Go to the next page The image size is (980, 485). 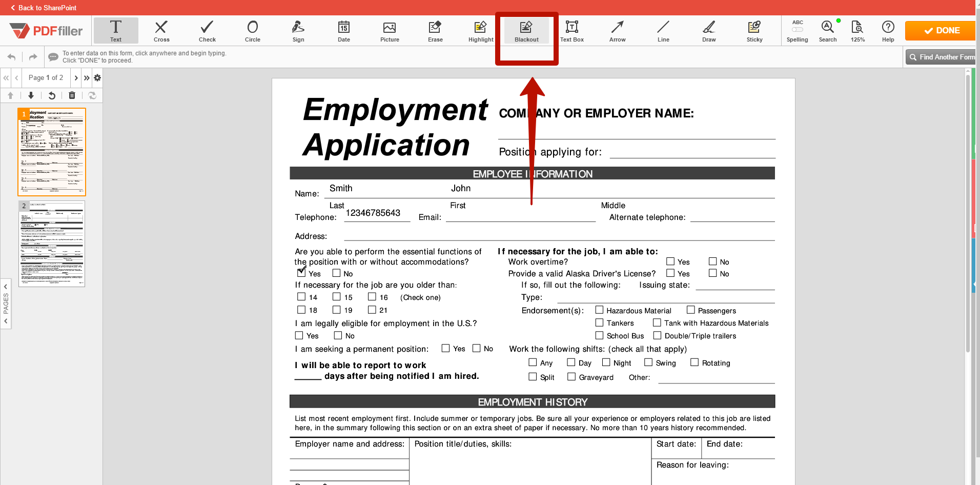tap(76, 78)
